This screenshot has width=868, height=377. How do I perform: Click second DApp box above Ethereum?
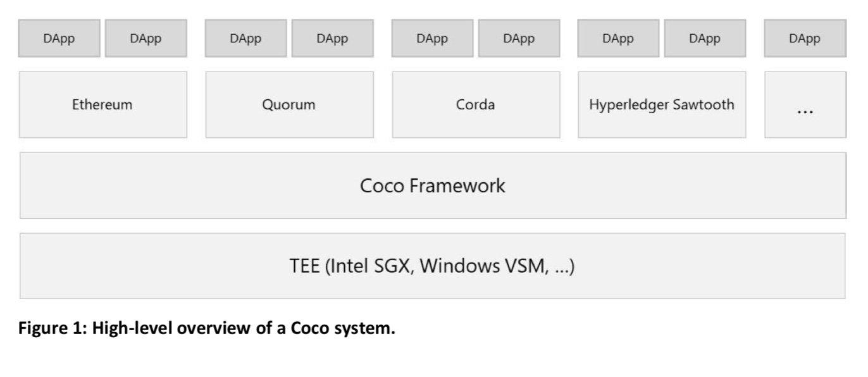pyautogui.click(x=146, y=39)
